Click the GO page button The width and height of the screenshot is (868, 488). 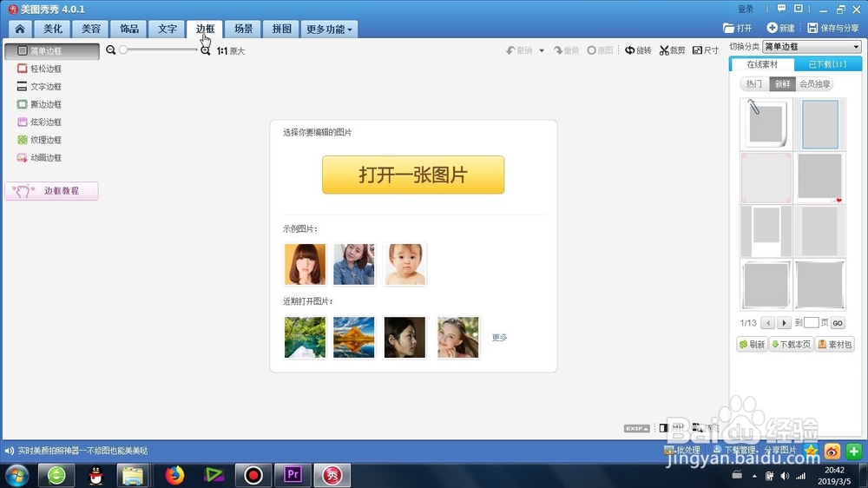pos(838,323)
